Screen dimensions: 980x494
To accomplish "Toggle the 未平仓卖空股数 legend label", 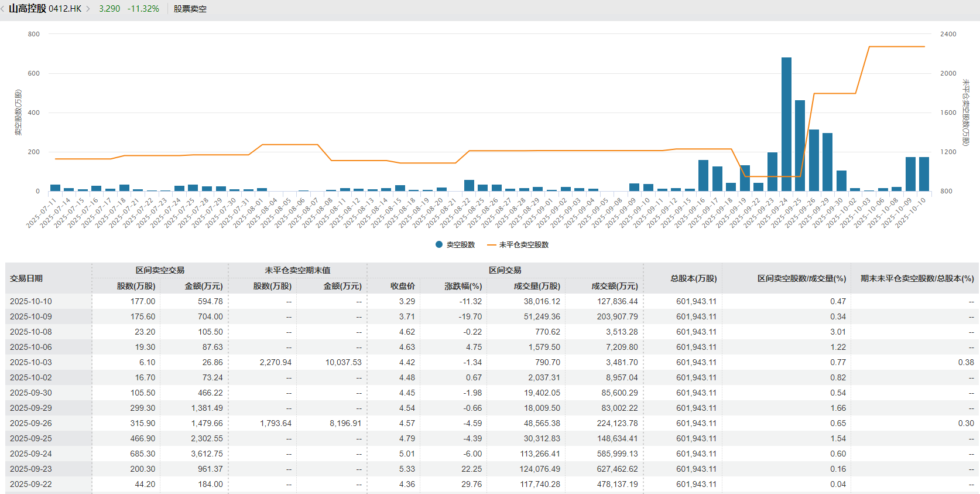I will [524, 245].
